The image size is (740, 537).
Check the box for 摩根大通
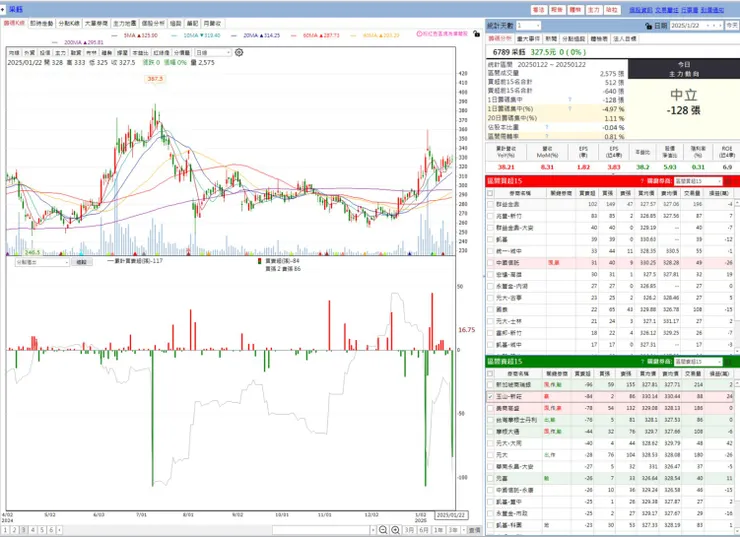coord(490,432)
